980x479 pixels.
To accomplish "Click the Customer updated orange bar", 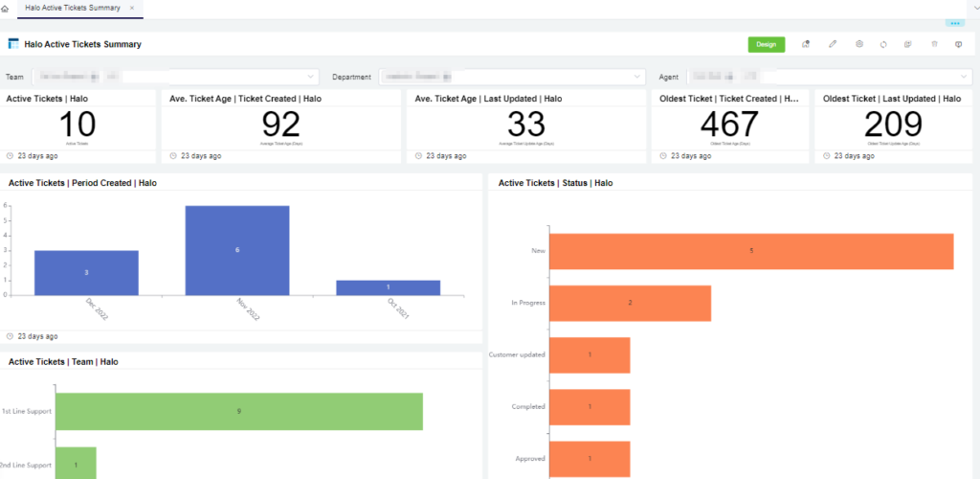I will 590,354.
